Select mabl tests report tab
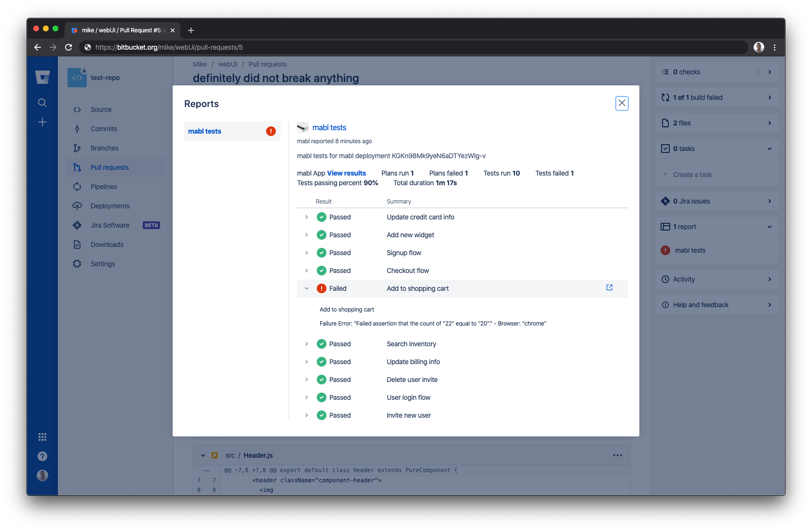Image resolution: width=812 pixels, height=531 pixels. point(232,131)
